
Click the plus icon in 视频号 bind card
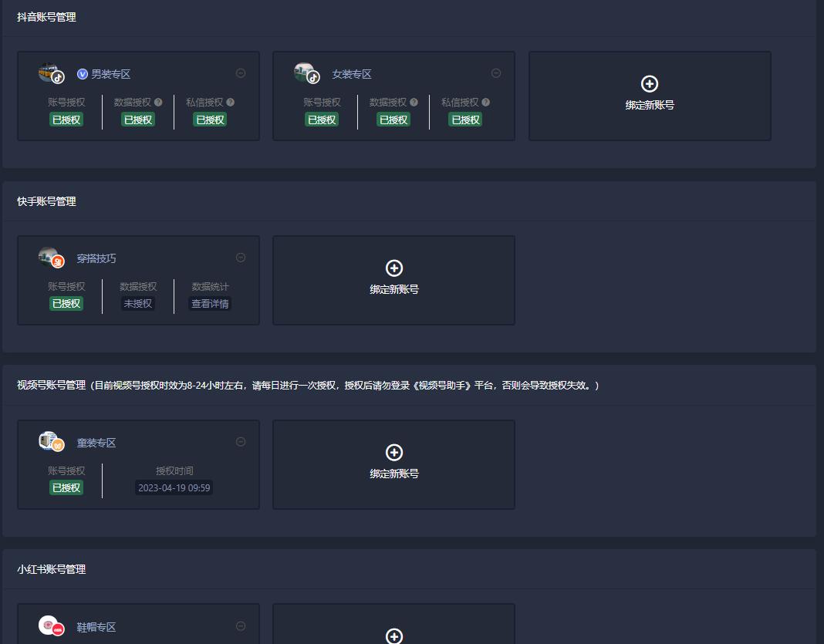pyautogui.click(x=394, y=453)
